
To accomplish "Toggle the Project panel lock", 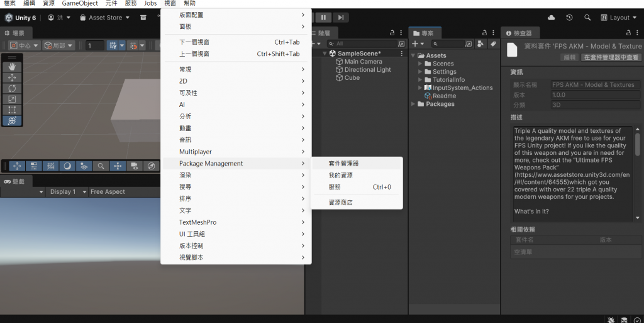I will pos(484,33).
